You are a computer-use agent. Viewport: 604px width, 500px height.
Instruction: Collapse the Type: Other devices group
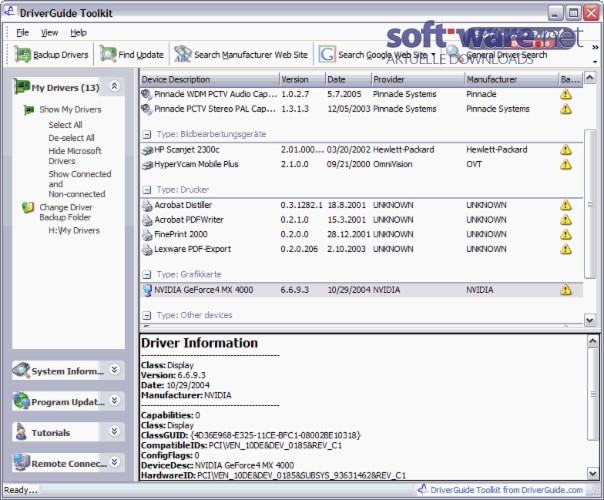click(146, 315)
